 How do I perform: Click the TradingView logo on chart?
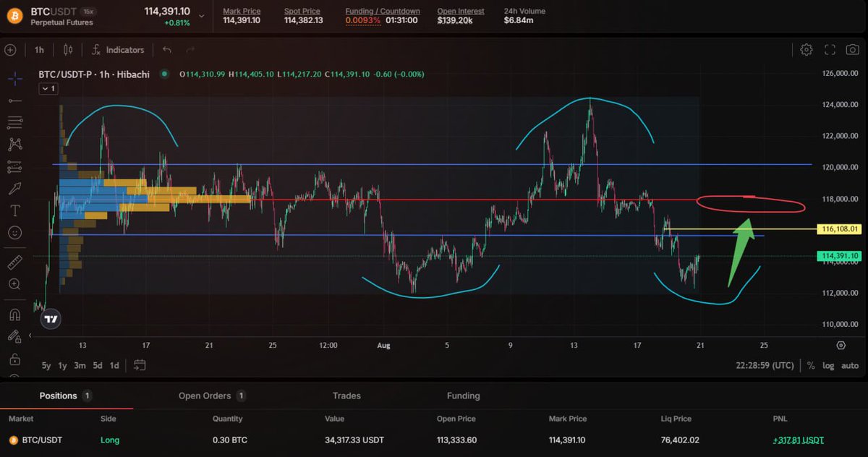50,319
